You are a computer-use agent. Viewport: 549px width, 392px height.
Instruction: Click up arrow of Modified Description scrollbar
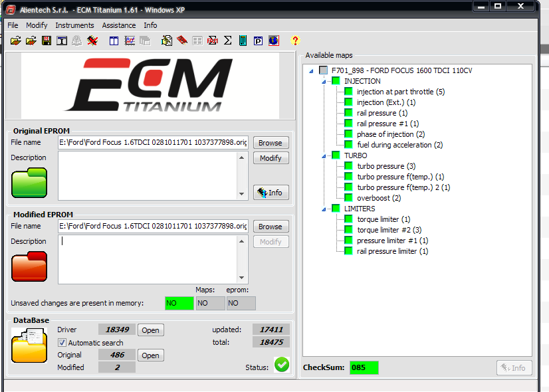tap(241, 241)
